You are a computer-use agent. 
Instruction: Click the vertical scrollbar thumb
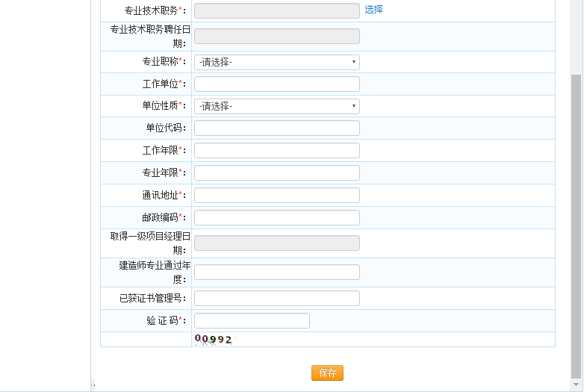576,224
